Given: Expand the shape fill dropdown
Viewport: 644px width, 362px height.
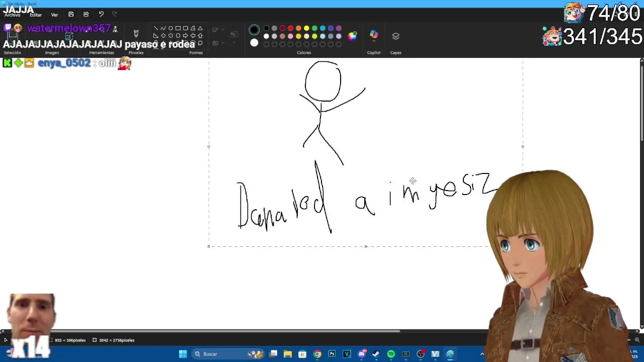Looking at the screenshot, I should pos(223,43).
